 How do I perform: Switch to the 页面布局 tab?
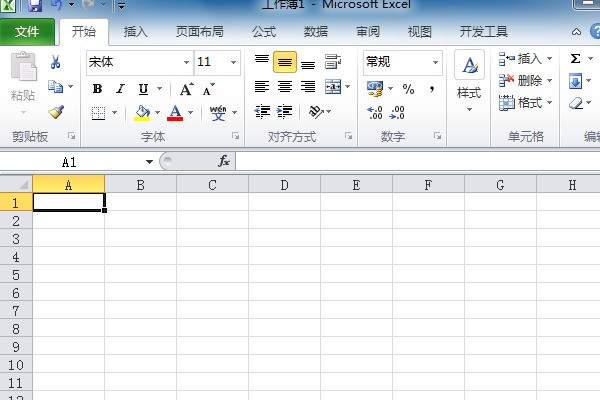200,32
